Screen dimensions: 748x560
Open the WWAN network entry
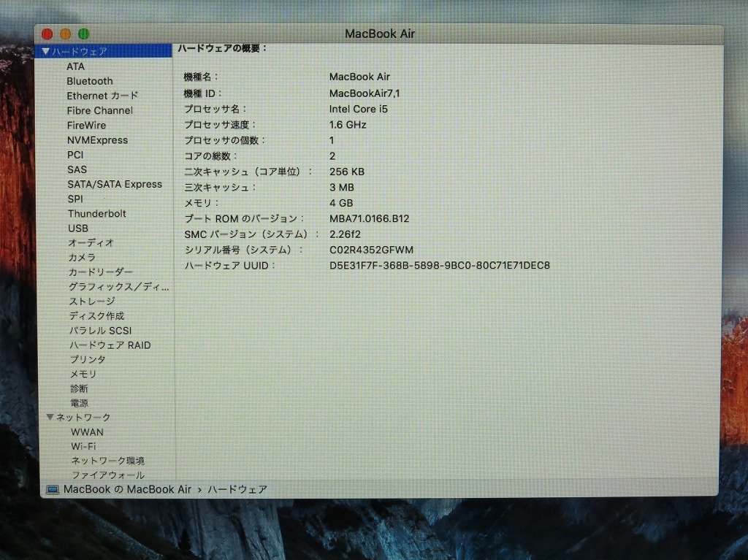coord(87,432)
